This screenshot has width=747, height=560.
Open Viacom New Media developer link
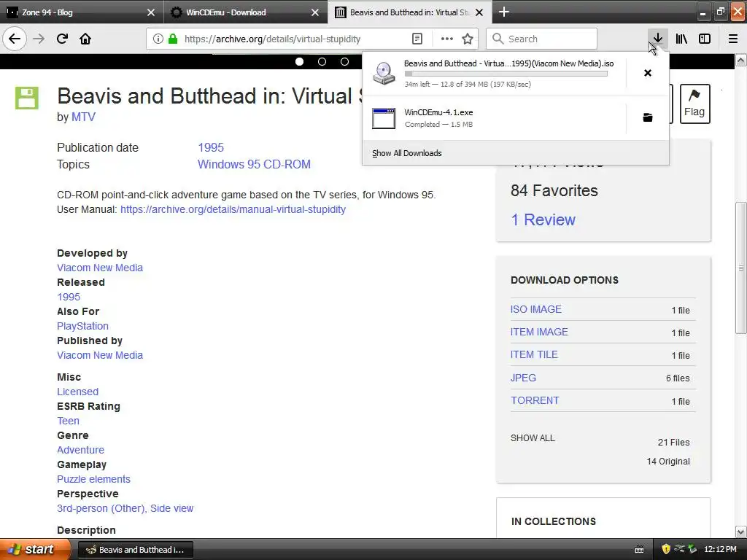99,268
